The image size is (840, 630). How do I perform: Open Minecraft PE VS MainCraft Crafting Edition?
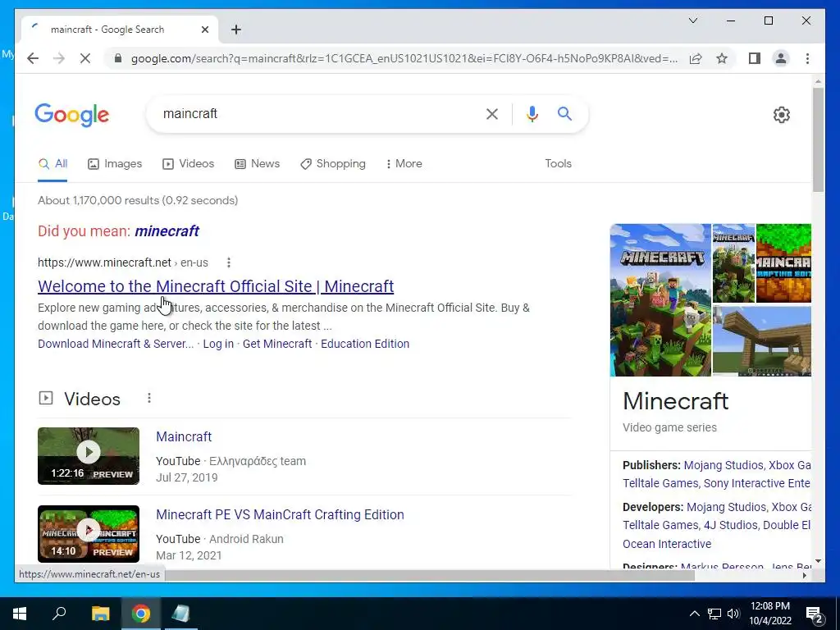point(281,514)
